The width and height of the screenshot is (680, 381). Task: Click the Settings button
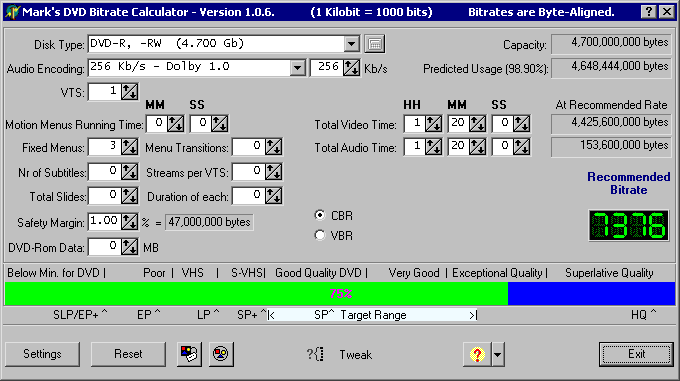(42, 354)
